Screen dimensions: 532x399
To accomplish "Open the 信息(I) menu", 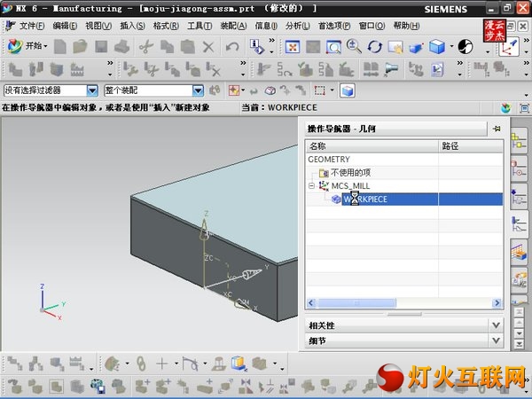I will tap(266, 26).
